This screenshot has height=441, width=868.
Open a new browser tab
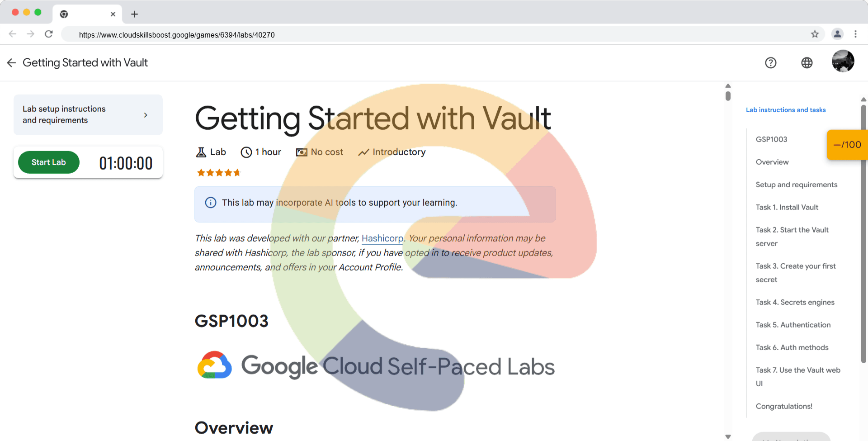click(x=134, y=14)
